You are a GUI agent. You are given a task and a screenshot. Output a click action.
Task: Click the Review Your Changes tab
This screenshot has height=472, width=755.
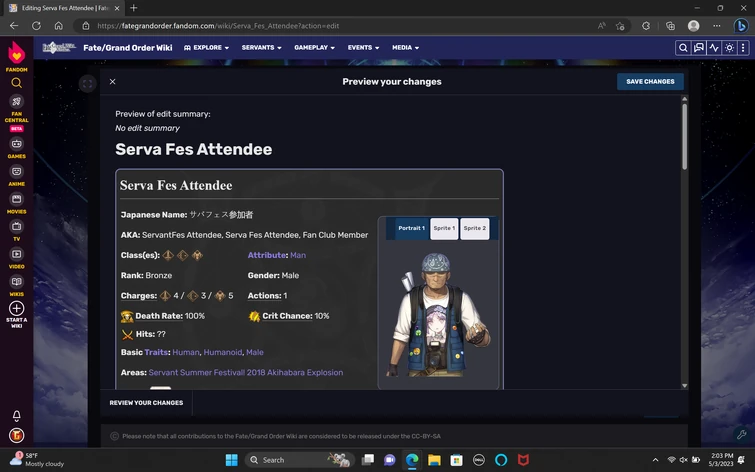pos(146,403)
